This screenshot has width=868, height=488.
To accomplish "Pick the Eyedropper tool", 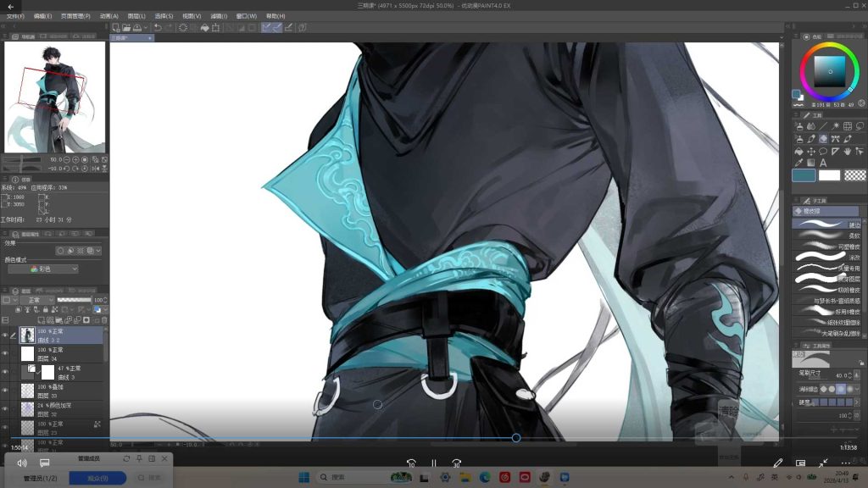I will [798, 163].
